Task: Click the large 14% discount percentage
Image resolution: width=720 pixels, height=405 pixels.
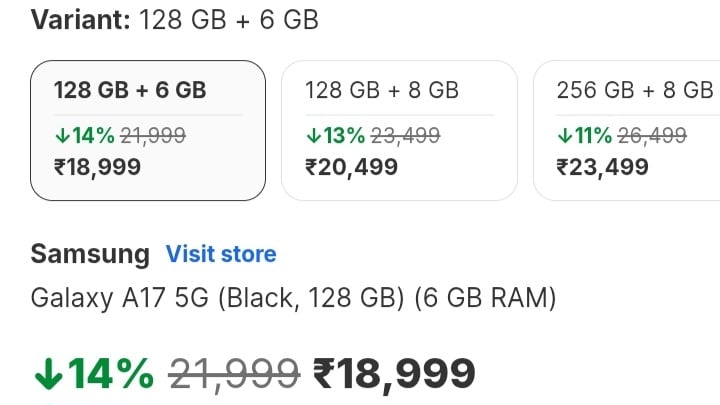Action: [112, 374]
